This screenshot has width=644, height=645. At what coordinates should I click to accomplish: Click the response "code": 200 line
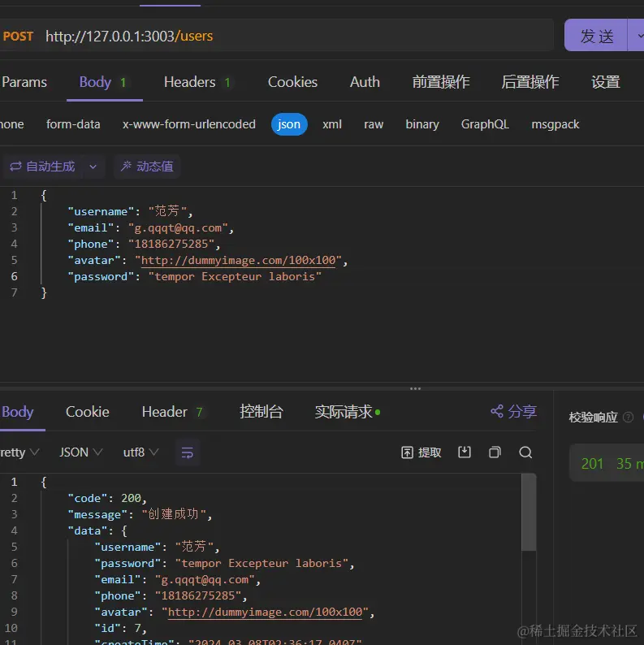pyautogui.click(x=106, y=498)
